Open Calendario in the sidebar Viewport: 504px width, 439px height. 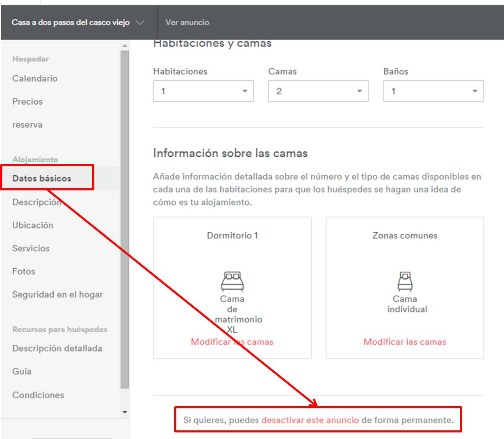[x=35, y=78]
